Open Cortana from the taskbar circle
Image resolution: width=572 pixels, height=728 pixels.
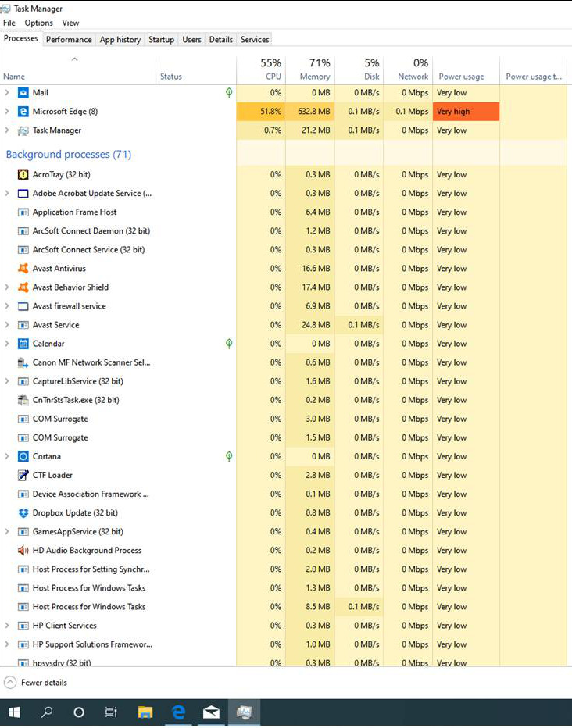coord(79,712)
